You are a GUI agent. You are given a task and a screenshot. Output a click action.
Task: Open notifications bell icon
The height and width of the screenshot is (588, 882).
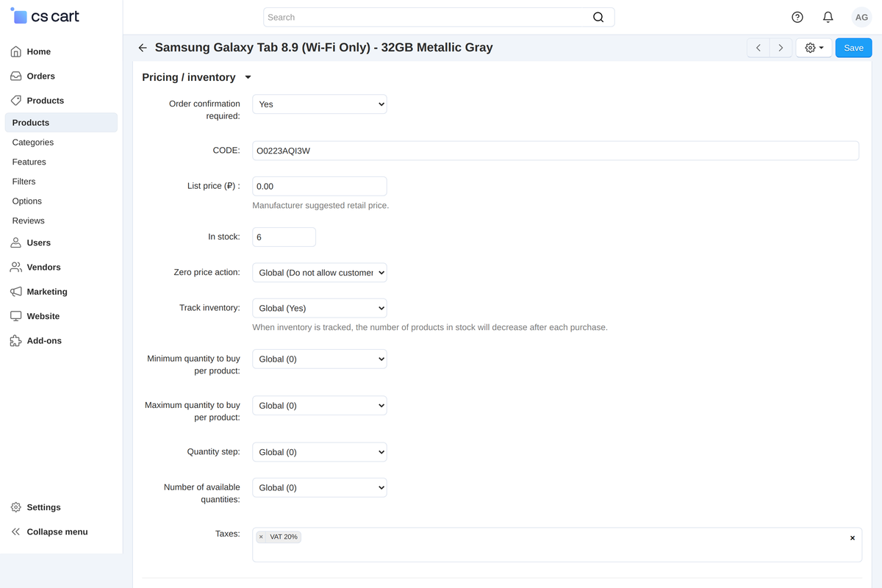point(828,18)
